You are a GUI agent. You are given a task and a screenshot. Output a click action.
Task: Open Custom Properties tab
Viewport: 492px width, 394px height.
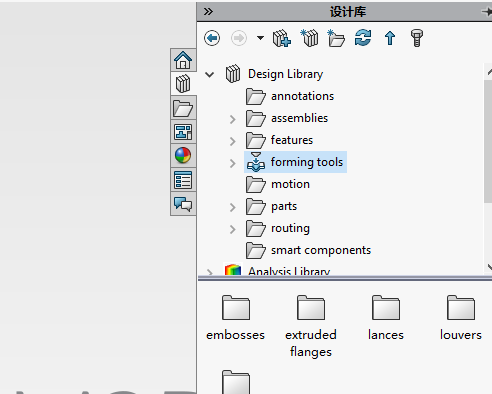click(183, 180)
